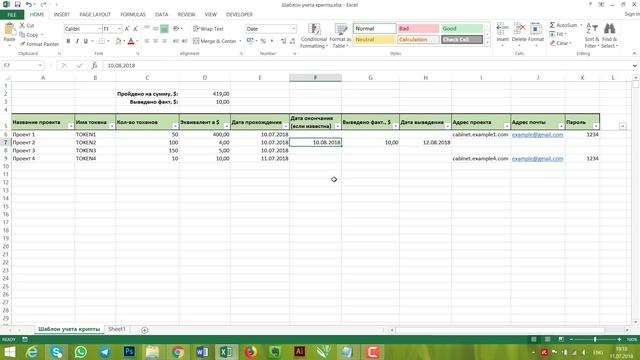Apply Percent Style icon
Viewport: 640px width, 360px height.
point(263,41)
